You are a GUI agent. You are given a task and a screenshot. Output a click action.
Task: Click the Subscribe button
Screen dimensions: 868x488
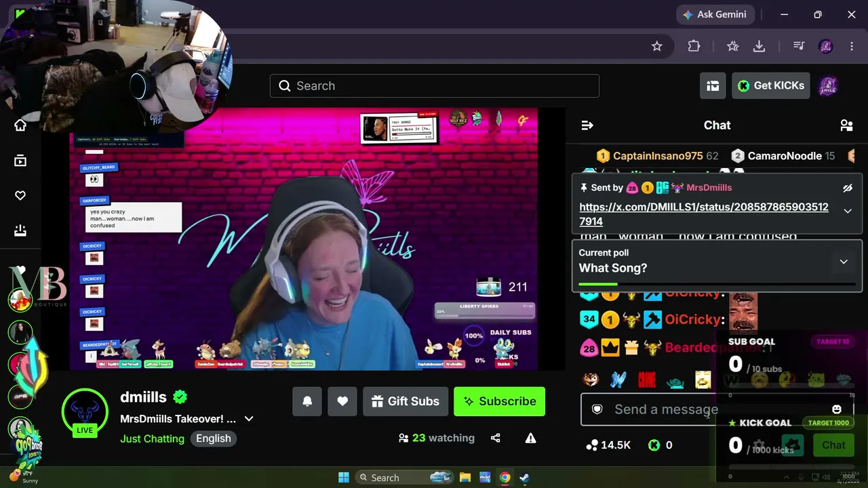(x=499, y=401)
